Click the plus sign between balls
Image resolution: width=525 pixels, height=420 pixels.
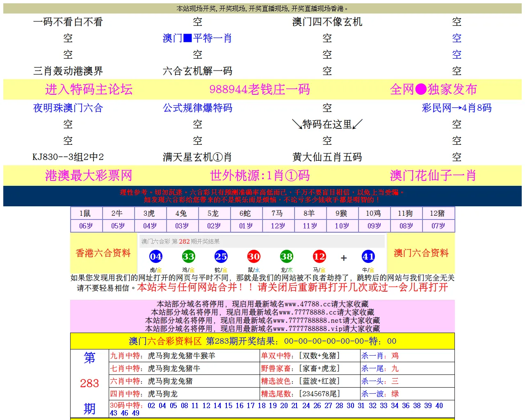(x=344, y=258)
